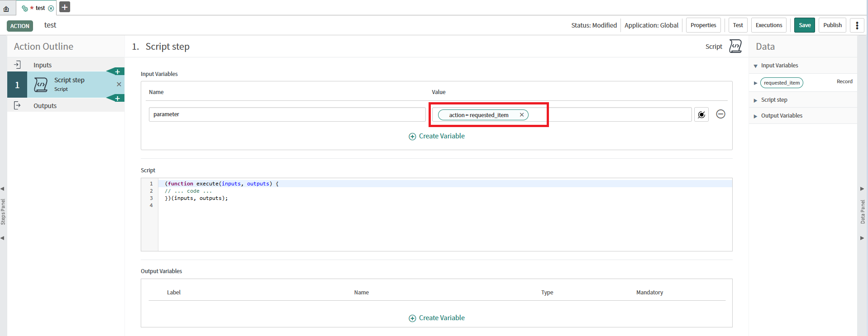Click the Data Panel lower arrow
Image resolution: width=868 pixels, height=336 pixels.
[x=862, y=238]
